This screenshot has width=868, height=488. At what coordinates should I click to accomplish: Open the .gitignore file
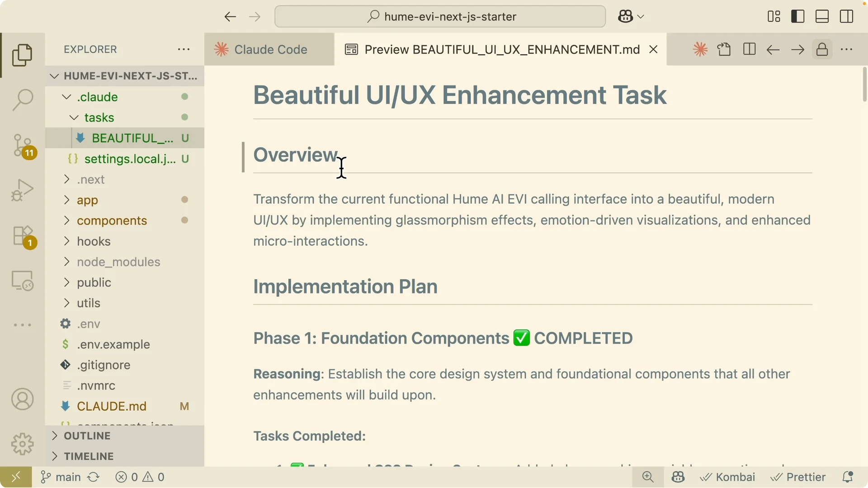[125, 365]
